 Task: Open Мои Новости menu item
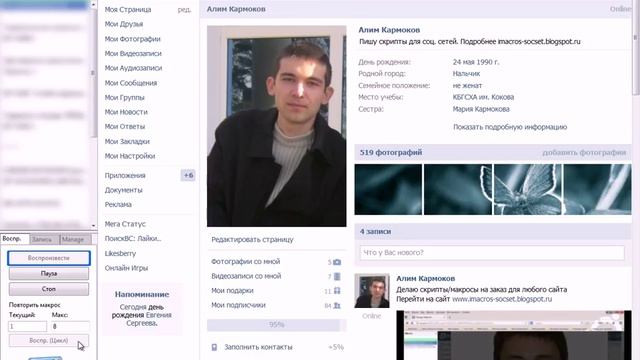pyautogui.click(x=126, y=112)
